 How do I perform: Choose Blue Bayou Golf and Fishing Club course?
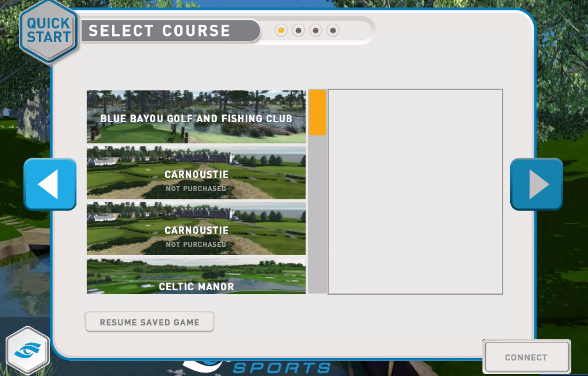(x=196, y=117)
